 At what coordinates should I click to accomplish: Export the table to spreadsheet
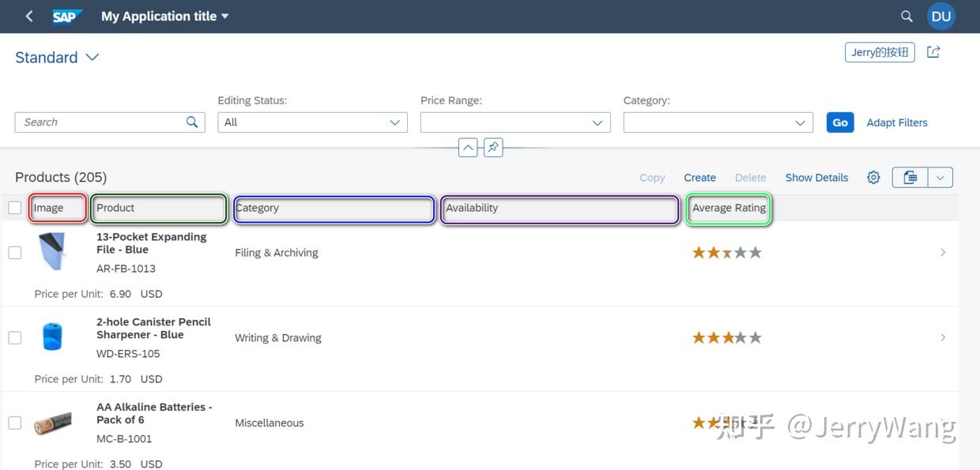tap(910, 178)
